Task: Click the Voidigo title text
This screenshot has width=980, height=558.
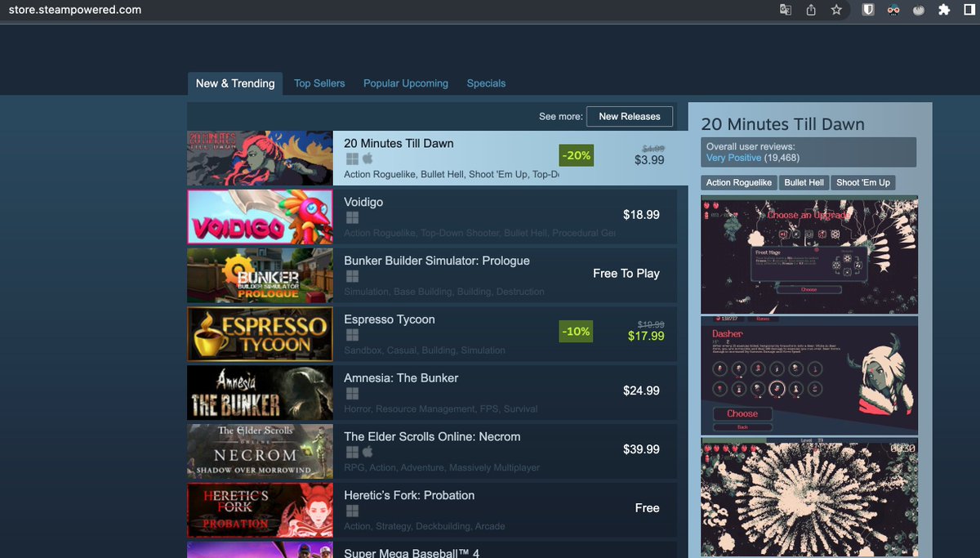Action: [363, 202]
